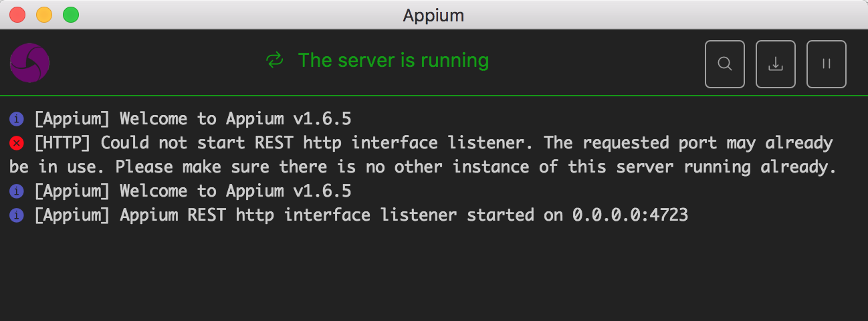Screen dimensions: 868x321
Task: Click the red error icon beside HTTP
Action: coord(17,143)
